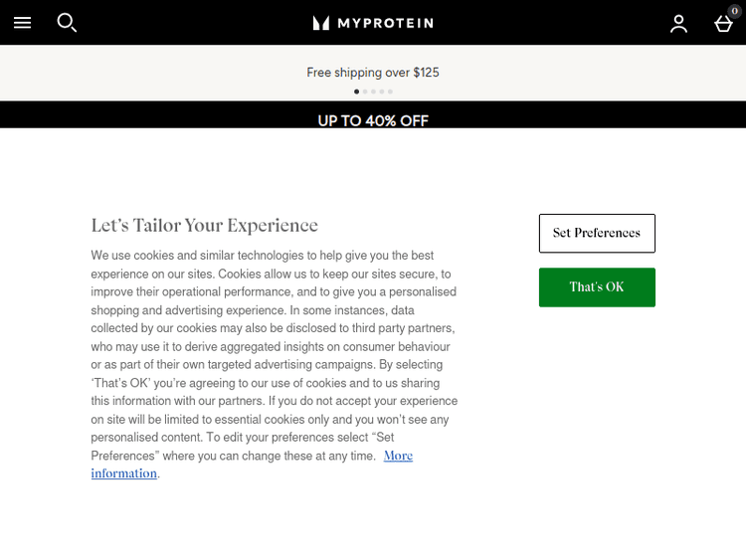746x560 pixels.
Task: Open the hamburger navigation menu
Action: coord(22,23)
